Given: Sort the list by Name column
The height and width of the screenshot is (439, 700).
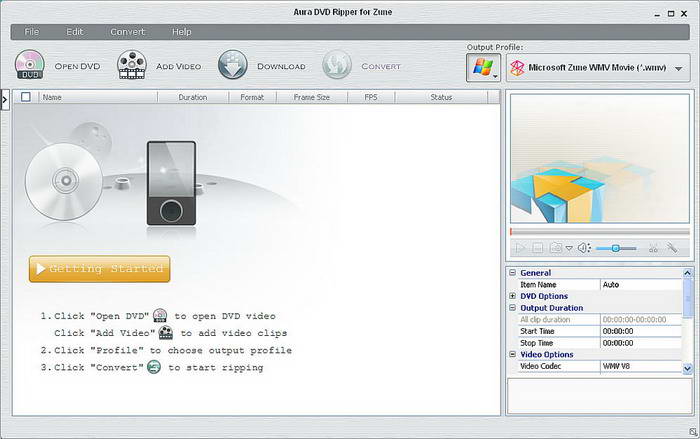Looking at the screenshot, I should [x=98, y=97].
